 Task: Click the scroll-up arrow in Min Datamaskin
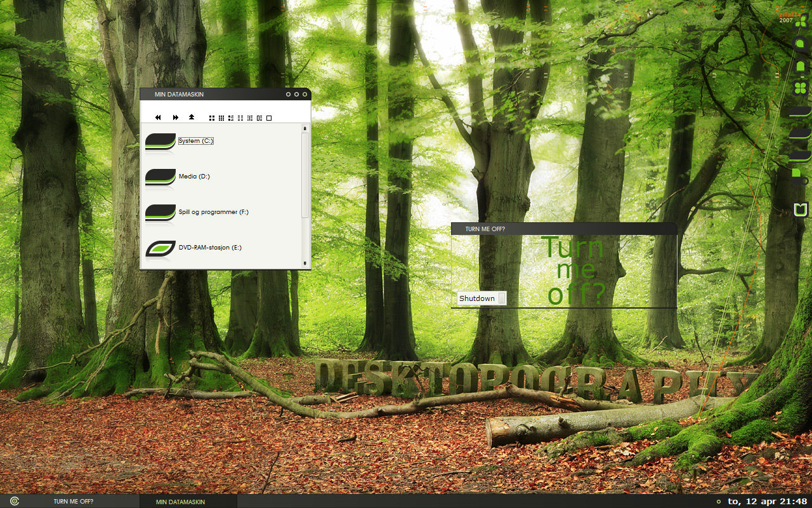coord(304,128)
